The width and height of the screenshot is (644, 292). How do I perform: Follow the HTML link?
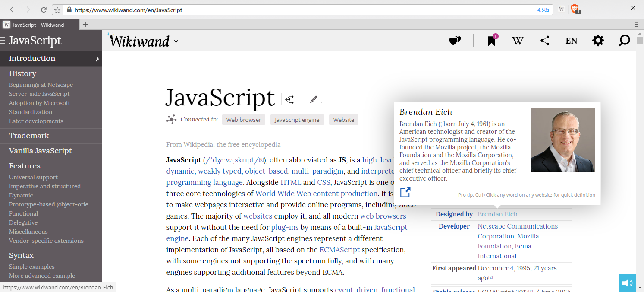[x=290, y=182]
